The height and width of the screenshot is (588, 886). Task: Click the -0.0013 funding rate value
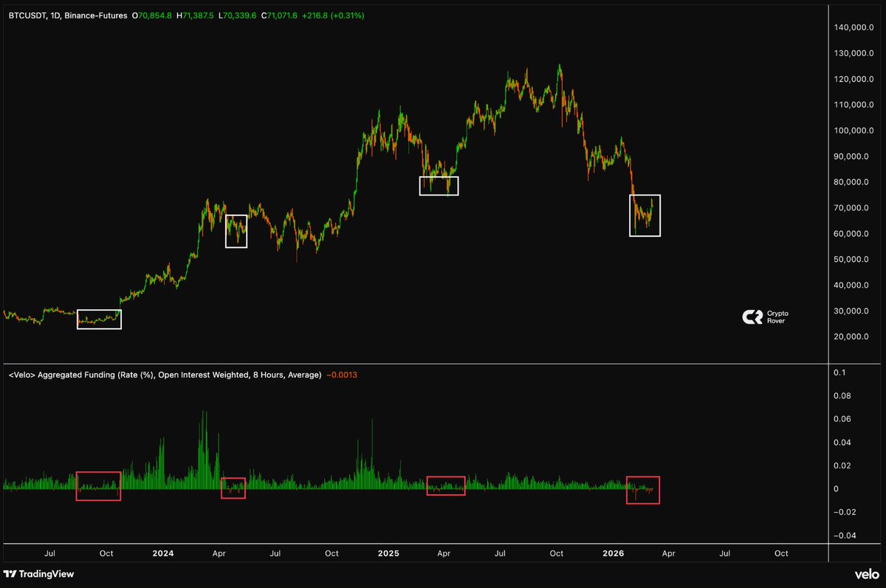(342, 375)
